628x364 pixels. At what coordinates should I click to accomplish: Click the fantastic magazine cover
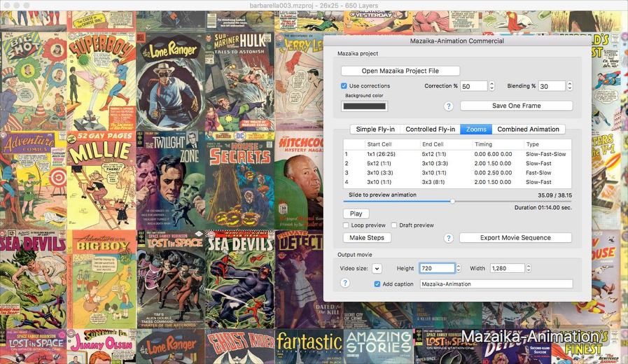point(309,346)
